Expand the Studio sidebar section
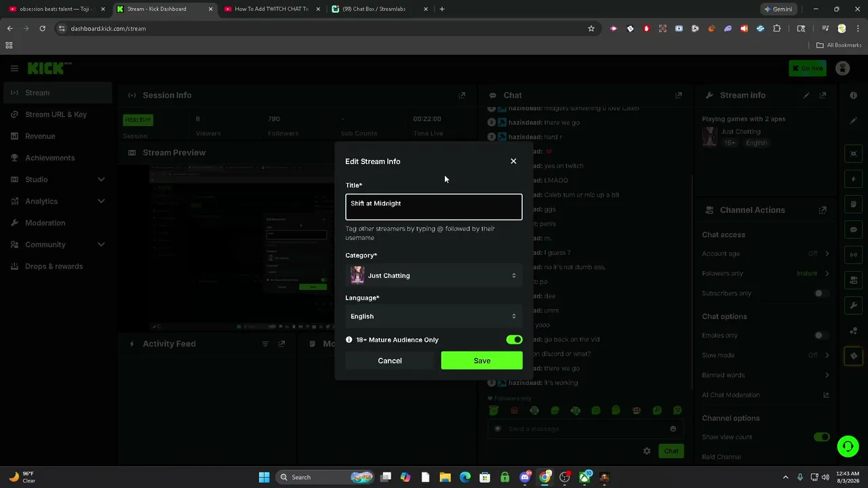The height and width of the screenshot is (488, 868). click(x=58, y=180)
